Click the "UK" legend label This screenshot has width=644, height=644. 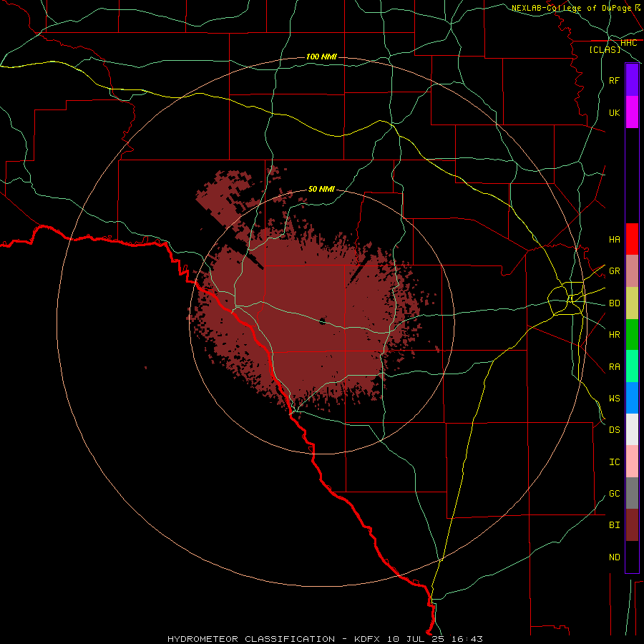pyautogui.click(x=614, y=112)
